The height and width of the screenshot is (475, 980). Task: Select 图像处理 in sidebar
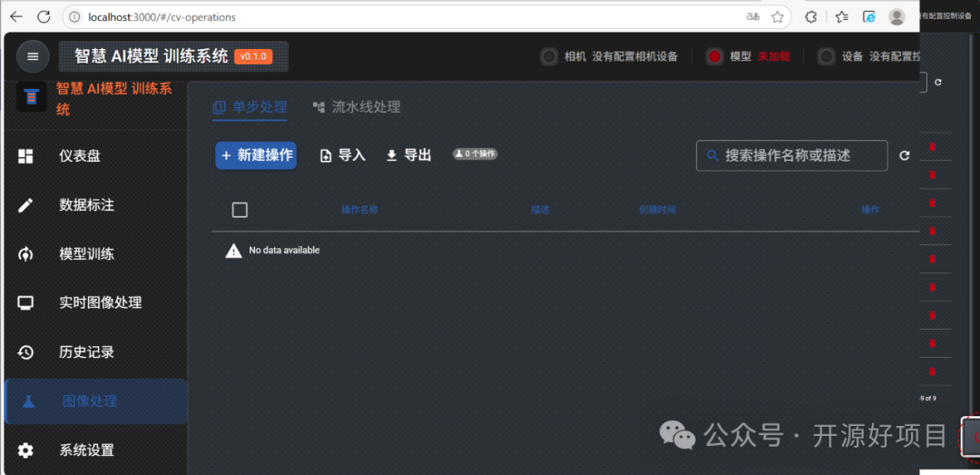pos(95,401)
